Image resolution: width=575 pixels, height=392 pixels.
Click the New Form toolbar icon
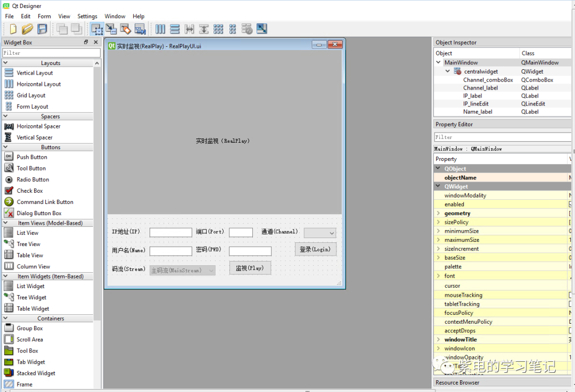pyautogui.click(x=13, y=29)
